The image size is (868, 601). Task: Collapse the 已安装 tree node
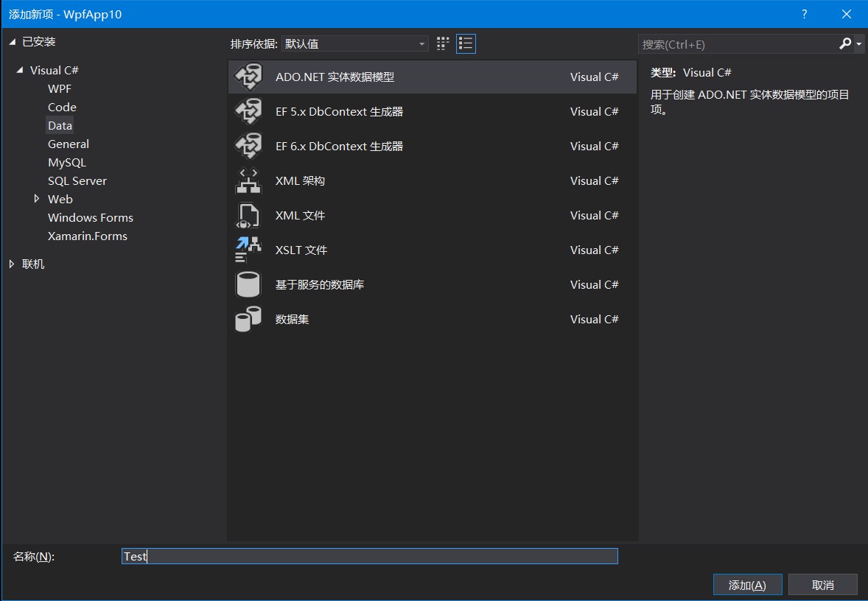click(13, 41)
